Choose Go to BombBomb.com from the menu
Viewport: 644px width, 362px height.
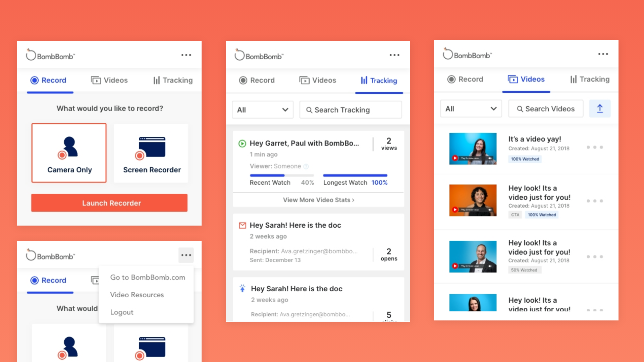148,278
